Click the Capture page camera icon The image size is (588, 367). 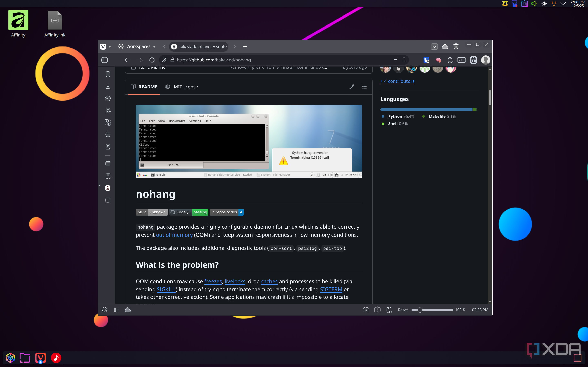(366, 310)
